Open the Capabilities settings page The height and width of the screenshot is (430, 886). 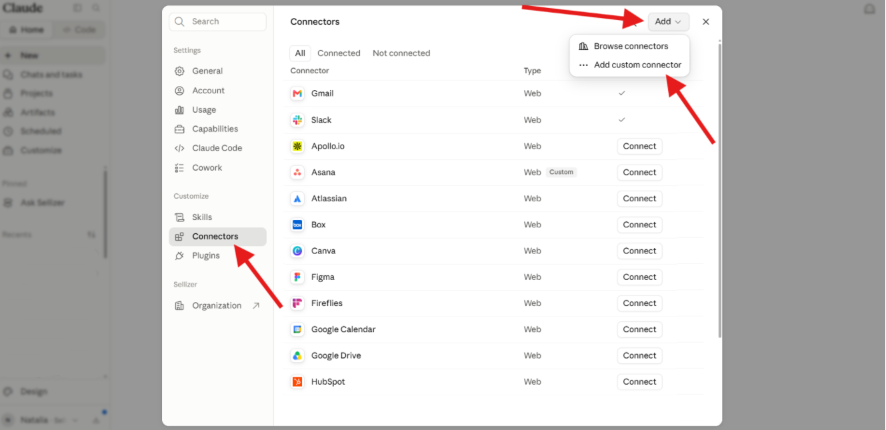(218, 129)
